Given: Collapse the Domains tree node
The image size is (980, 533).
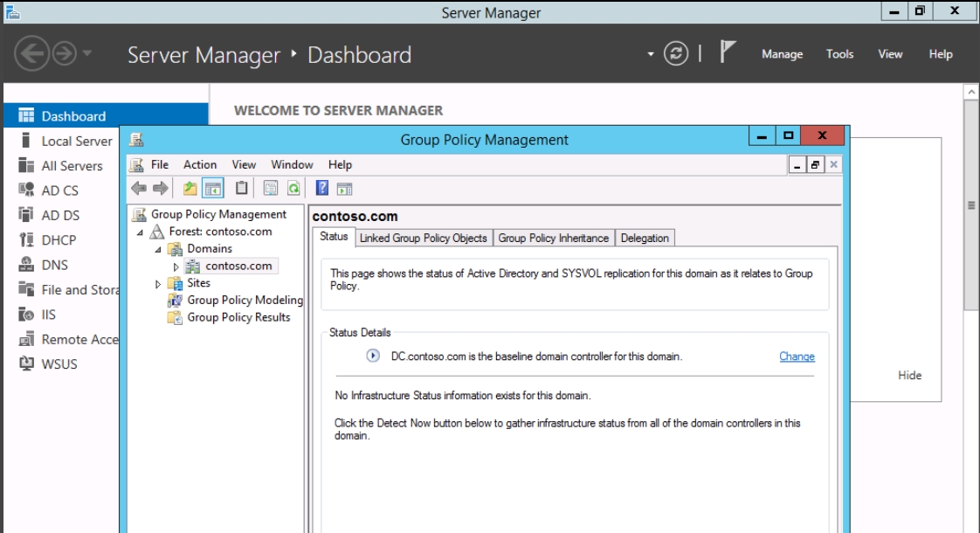Looking at the screenshot, I should (x=158, y=249).
